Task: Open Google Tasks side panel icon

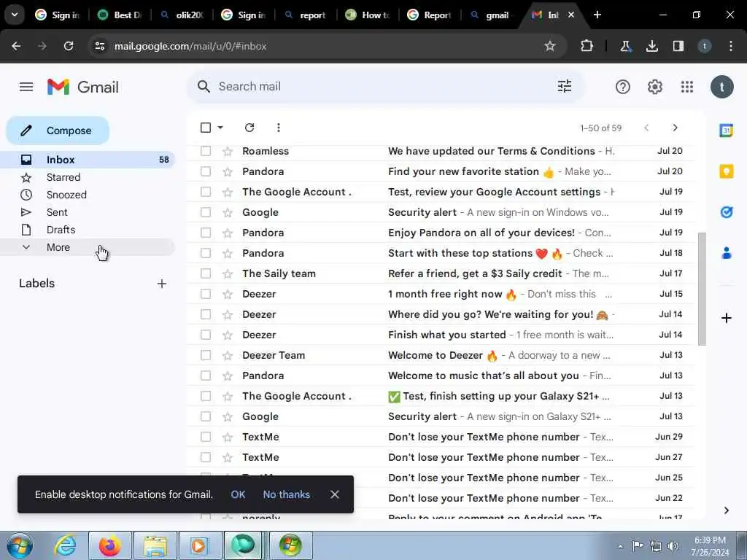Action: (726, 212)
